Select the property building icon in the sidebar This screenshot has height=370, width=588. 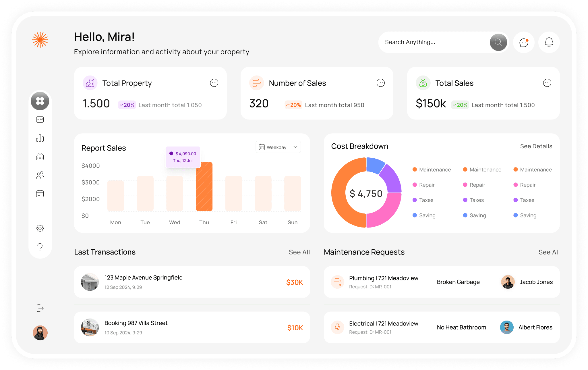[40, 157]
